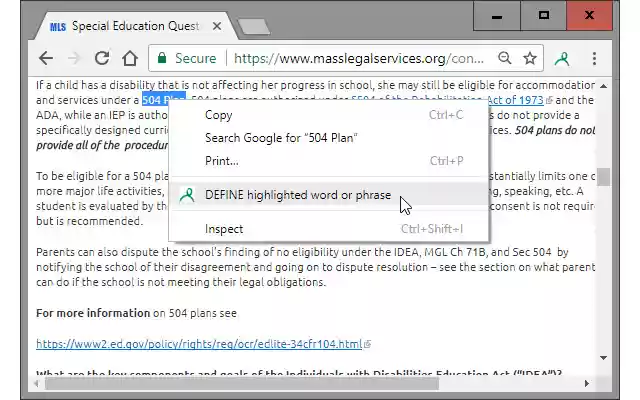Click external-link icon after Act of 1973
Image resolution: width=640 pixels, height=400 pixels.
click(549, 100)
